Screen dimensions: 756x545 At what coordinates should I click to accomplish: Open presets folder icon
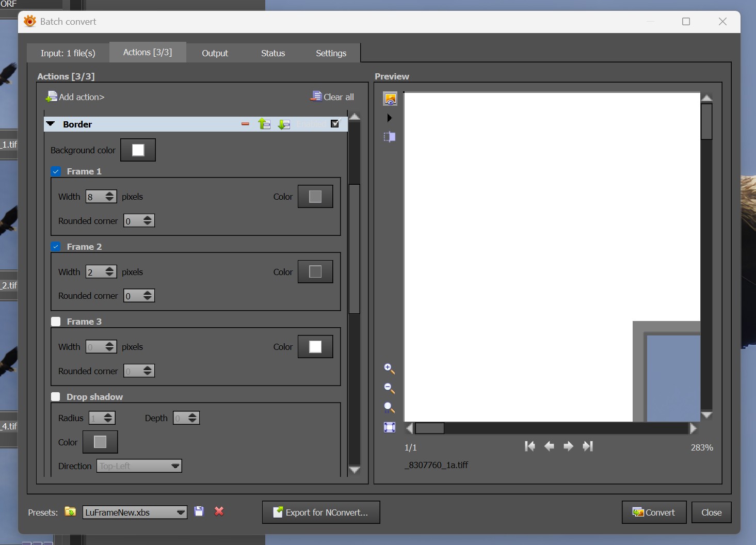tap(70, 511)
